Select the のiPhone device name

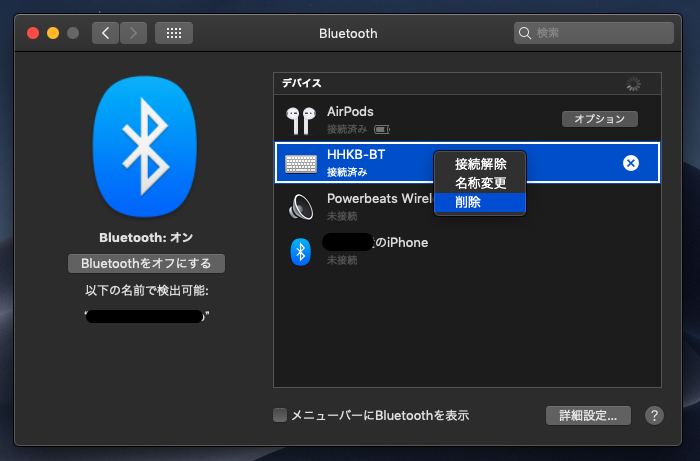(x=402, y=242)
